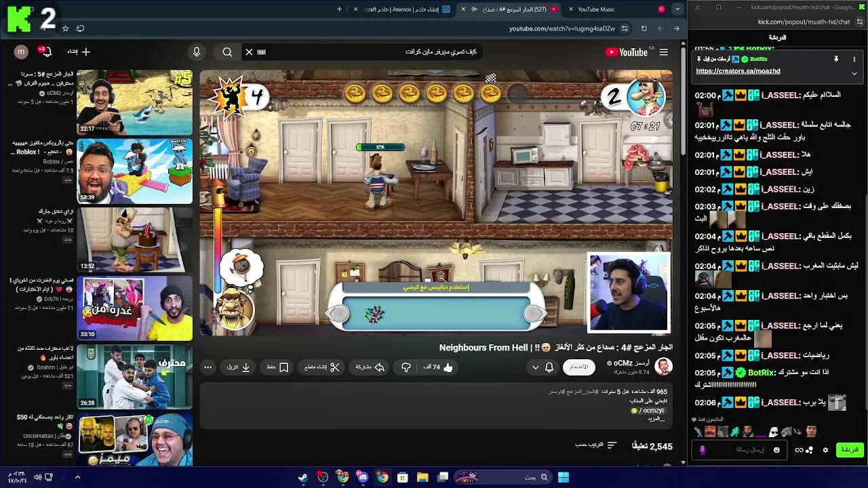This screenshot has width=868, height=488.
Task: Save the video with the bookmark button
Action: (277, 367)
